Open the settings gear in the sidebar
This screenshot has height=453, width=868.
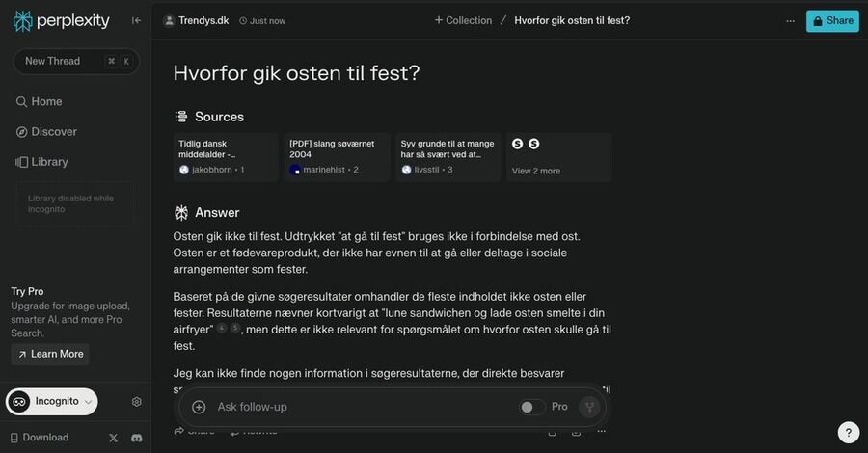tap(137, 402)
